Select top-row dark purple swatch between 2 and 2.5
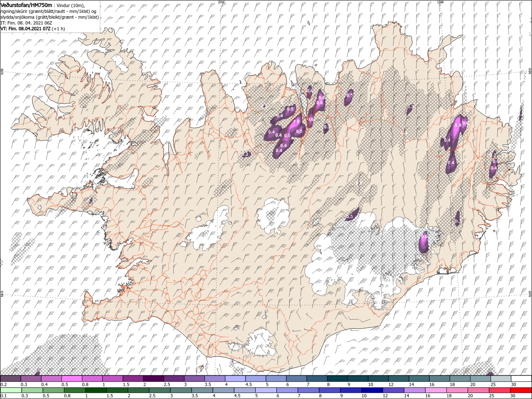The width and height of the screenshot is (532, 399). pyautogui.click(x=153, y=379)
